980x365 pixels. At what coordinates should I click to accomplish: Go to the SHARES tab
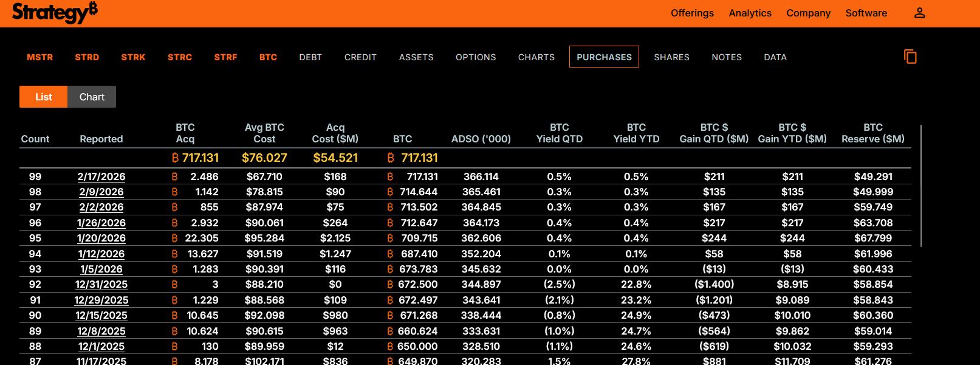[x=671, y=57]
